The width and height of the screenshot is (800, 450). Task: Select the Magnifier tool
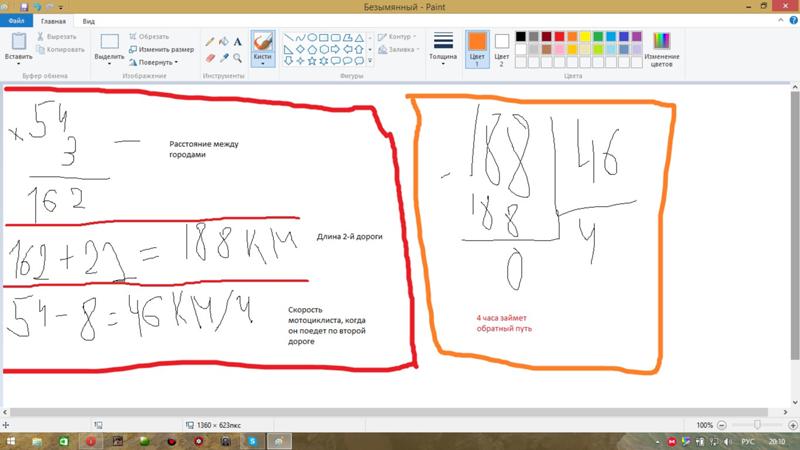[x=238, y=56]
